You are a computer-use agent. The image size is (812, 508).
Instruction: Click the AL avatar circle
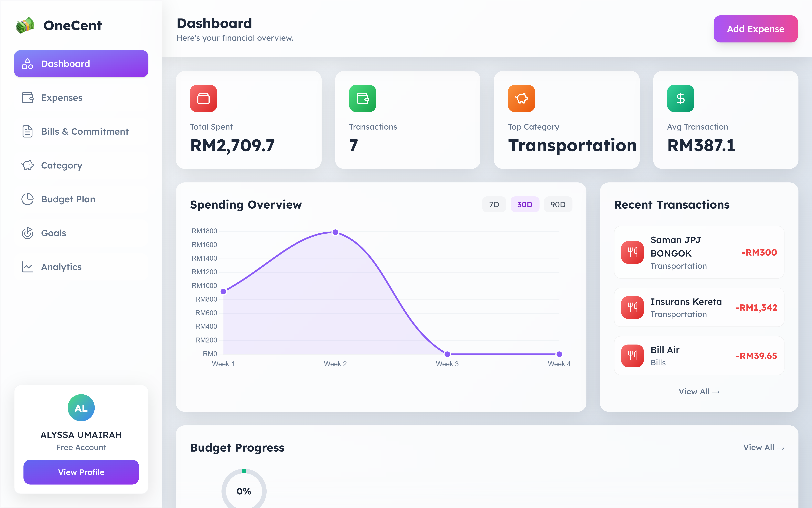point(81,408)
